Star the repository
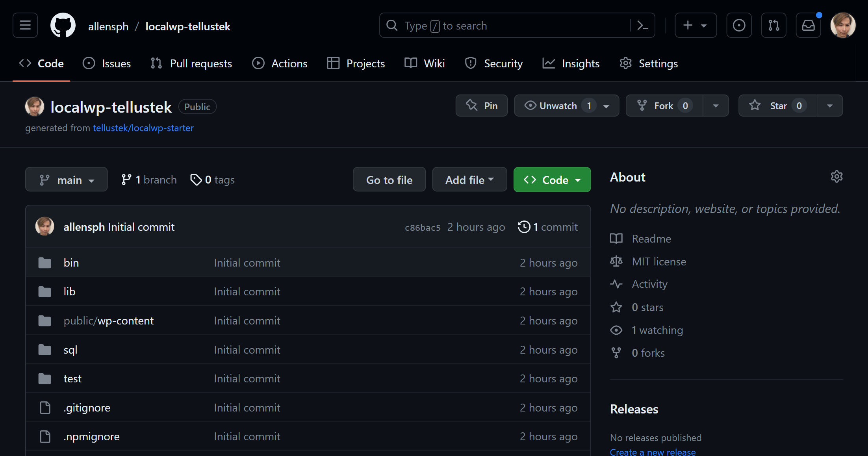Image resolution: width=868 pixels, height=456 pixels. coord(777,105)
